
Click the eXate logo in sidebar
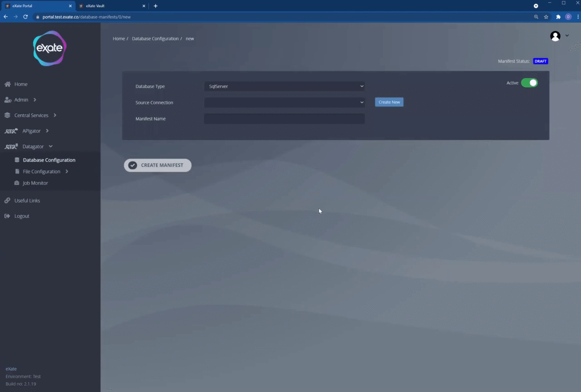[50, 48]
